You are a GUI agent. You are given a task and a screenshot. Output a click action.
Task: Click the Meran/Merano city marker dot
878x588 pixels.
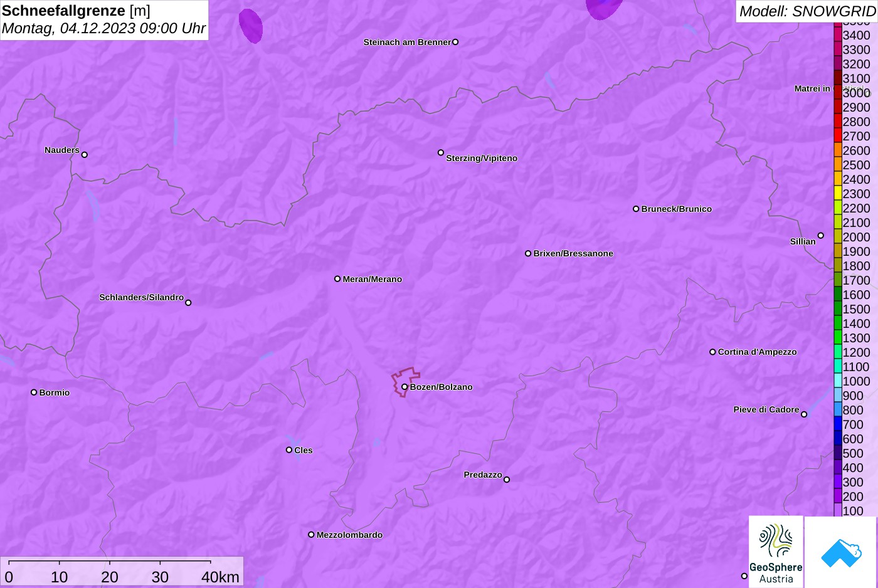pyautogui.click(x=337, y=279)
